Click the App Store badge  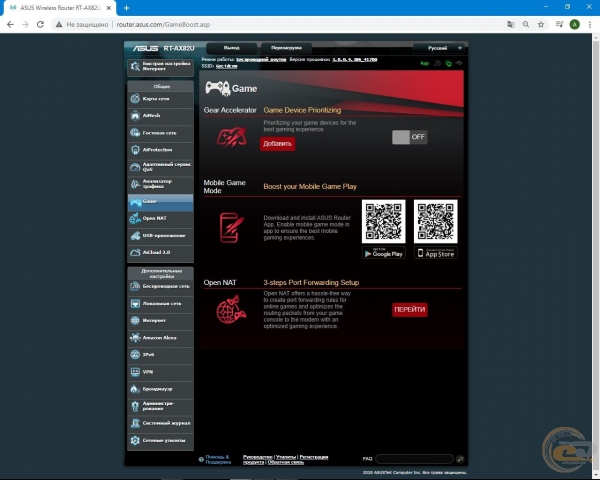[x=435, y=253]
